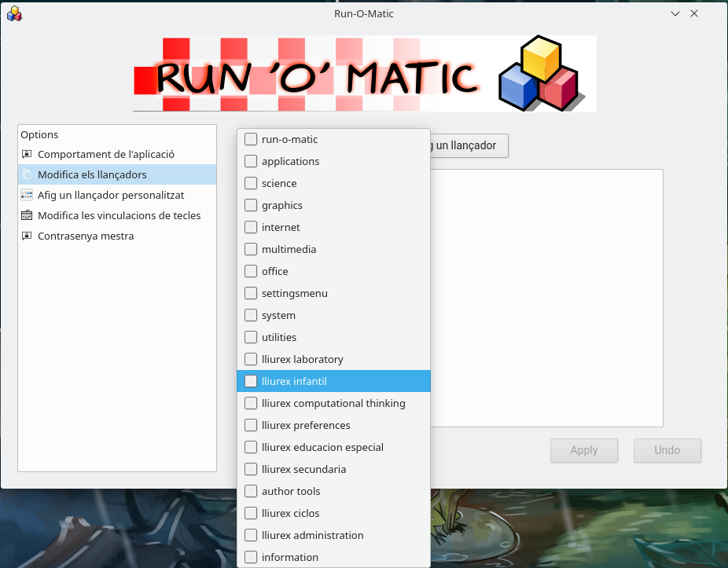
Task: Click the Run 'O' Matic banner logo
Action: 365,73
